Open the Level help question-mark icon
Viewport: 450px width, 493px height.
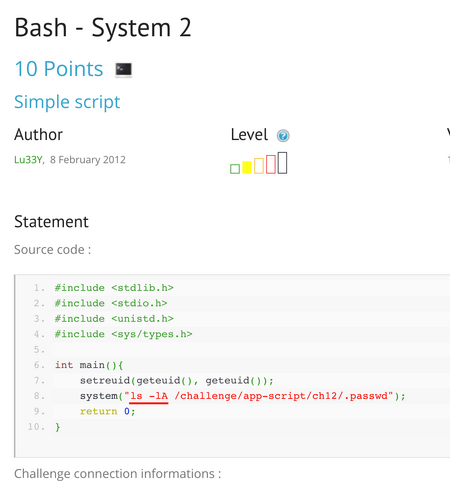(283, 136)
